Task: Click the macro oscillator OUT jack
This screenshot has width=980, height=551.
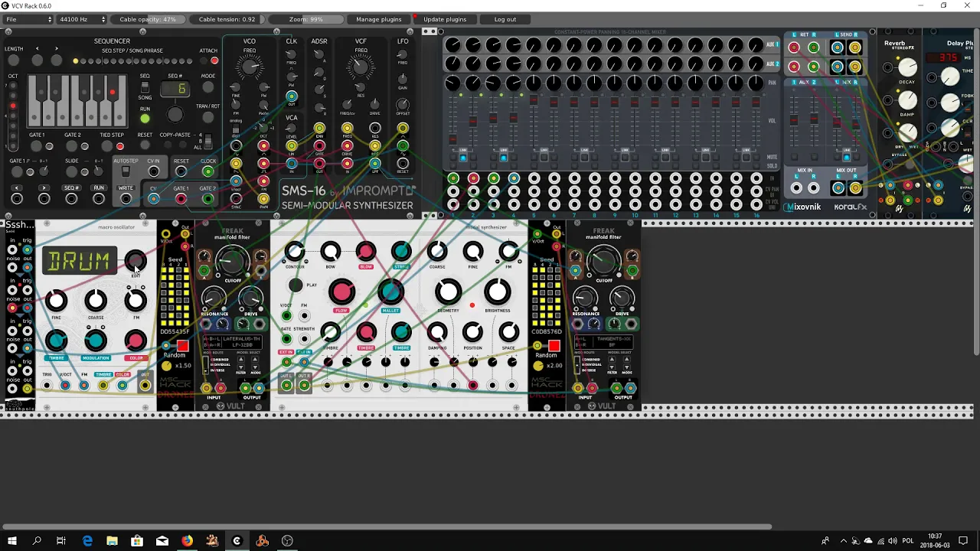Action: pos(145,386)
